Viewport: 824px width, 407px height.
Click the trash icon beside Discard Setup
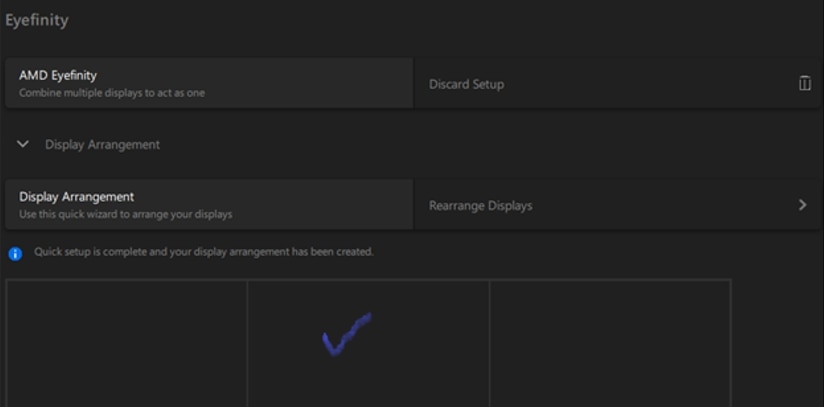[x=804, y=84]
